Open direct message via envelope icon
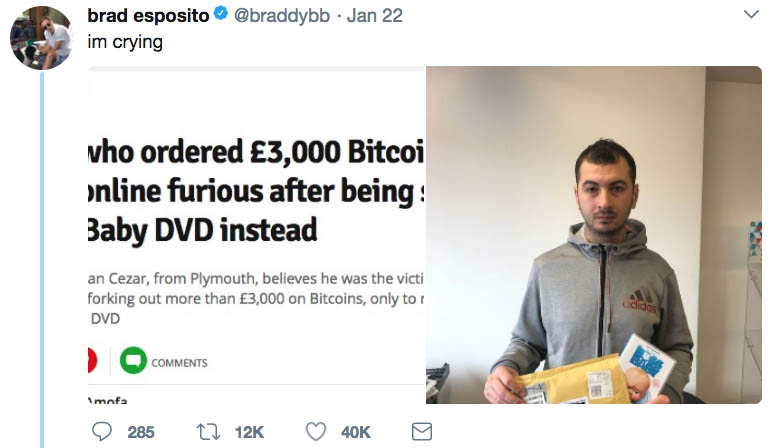This screenshot has height=448, width=772. 422,432
